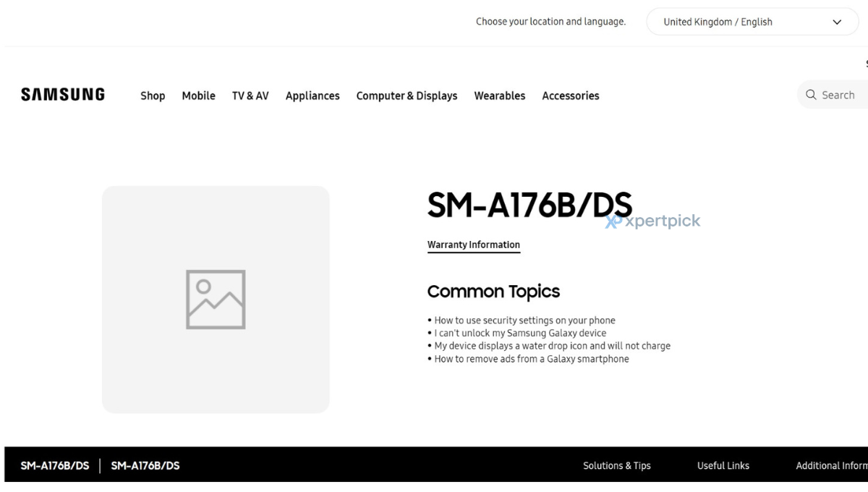Click the search magnifier icon
Screen dimensions: 868x492
point(811,95)
